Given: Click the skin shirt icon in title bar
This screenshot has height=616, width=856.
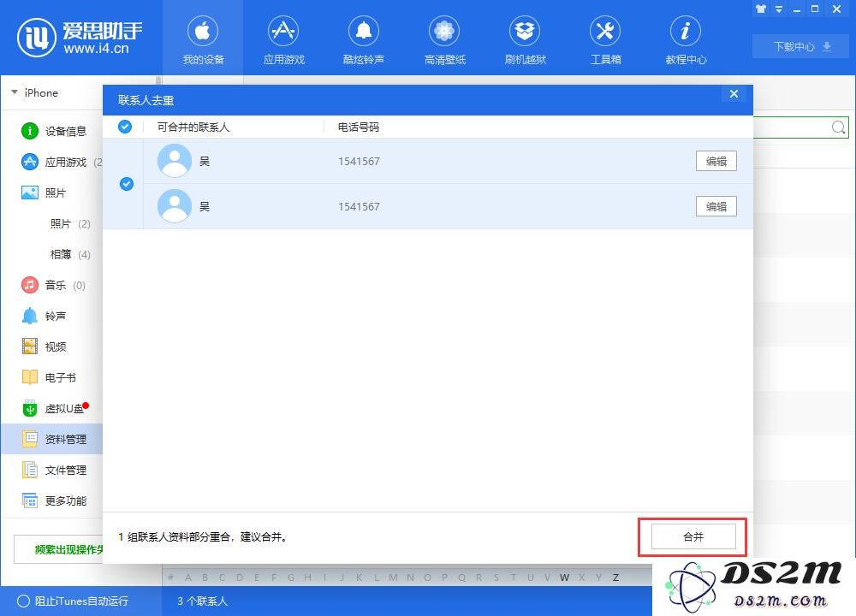Looking at the screenshot, I should point(761,9).
